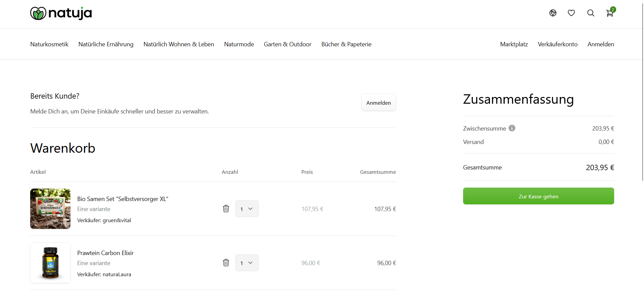The image size is (644, 300).
Task: Open quantity dropdown for Prawtein Carbon Elixir
Action: click(x=247, y=263)
